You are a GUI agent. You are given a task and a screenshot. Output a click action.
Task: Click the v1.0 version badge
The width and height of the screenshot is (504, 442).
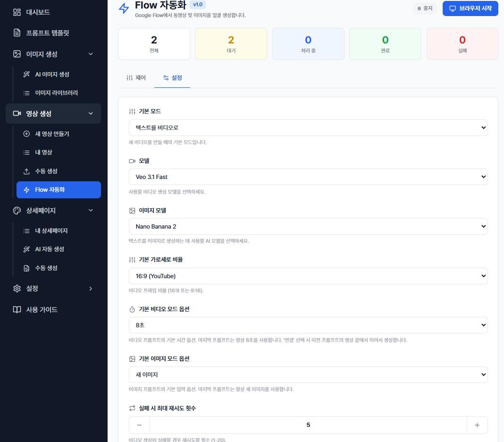pos(198,5)
